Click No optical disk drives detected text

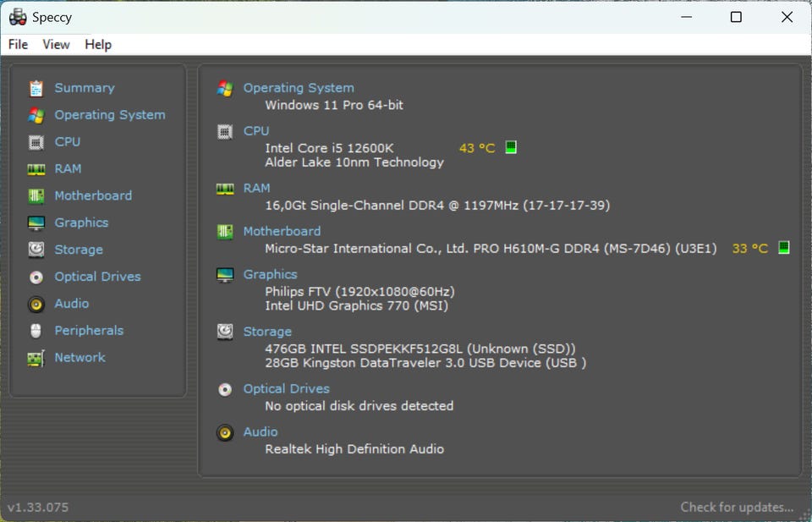pyautogui.click(x=359, y=406)
